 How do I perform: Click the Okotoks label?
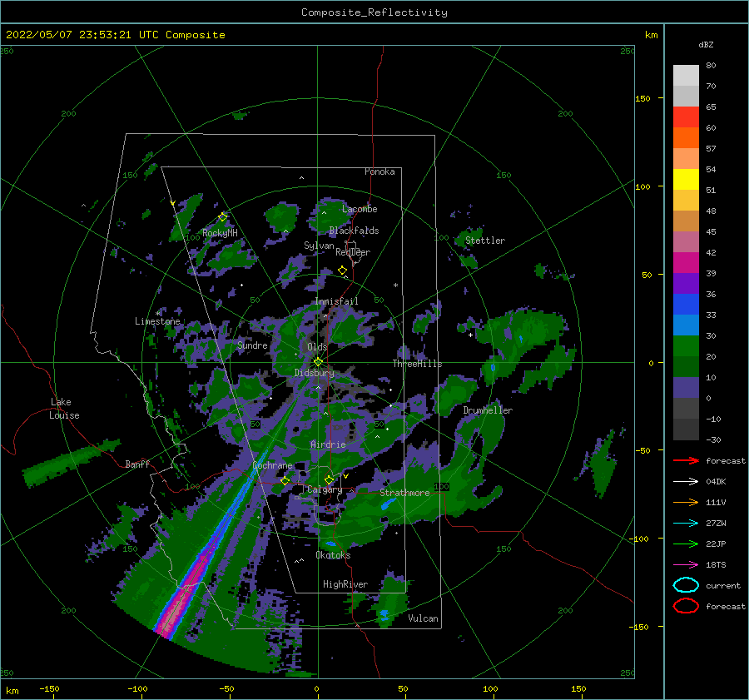tap(333, 555)
